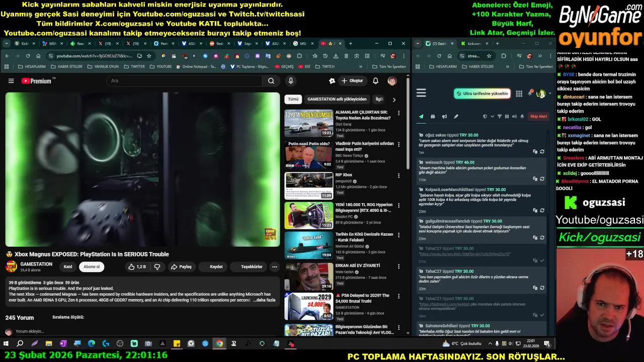This screenshot has width=644, height=362.
Task: Open the YouTube account avatar menu
Action: pos(392,81)
